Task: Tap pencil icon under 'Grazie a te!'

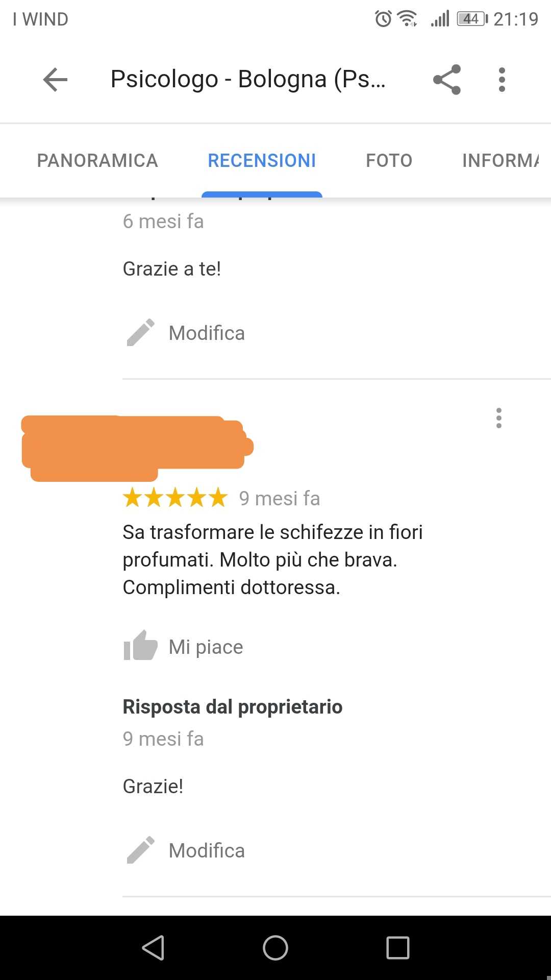Action: point(140,333)
